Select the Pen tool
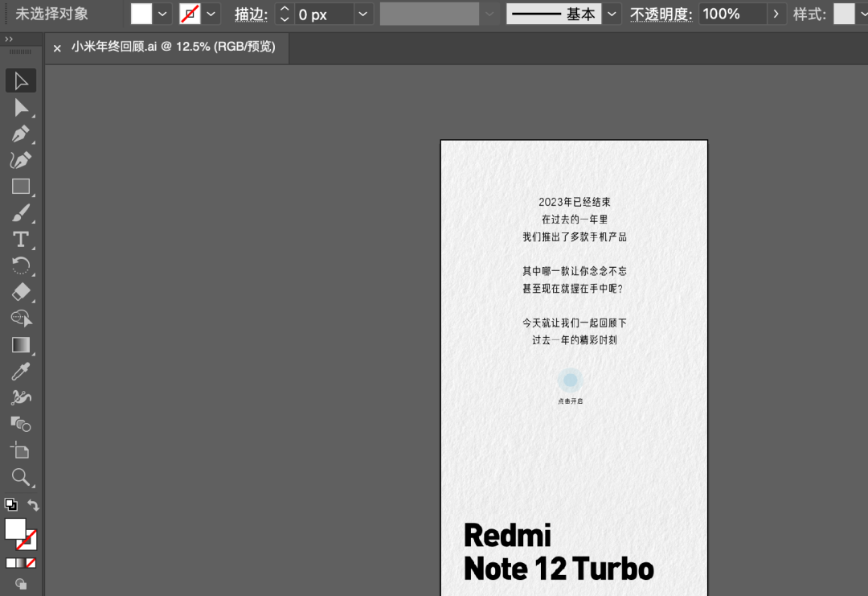The image size is (868, 596). tap(21, 134)
